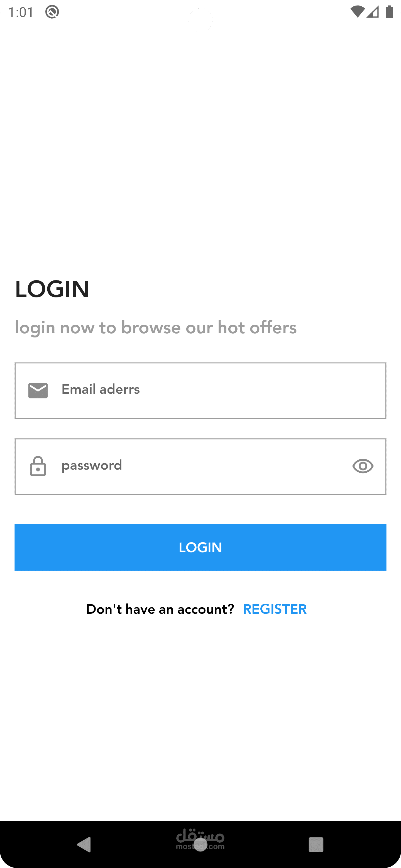Screen dimensions: 401x868
Task: Tap the front camera cutout circle
Action: coord(201,20)
